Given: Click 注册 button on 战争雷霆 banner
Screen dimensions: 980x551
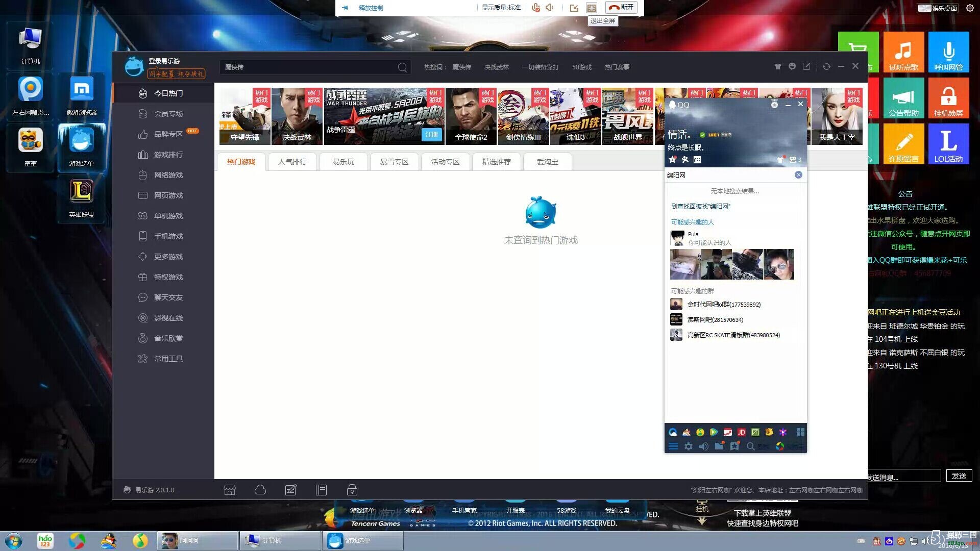Looking at the screenshot, I should coord(431,135).
